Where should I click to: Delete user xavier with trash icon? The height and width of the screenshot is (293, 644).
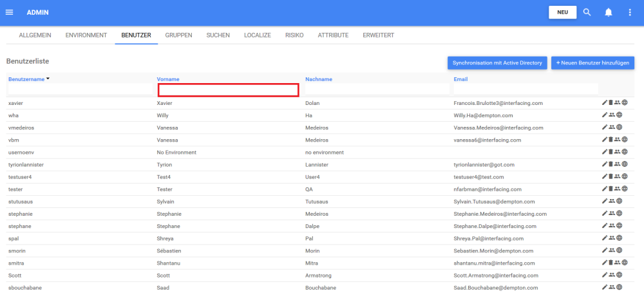click(611, 103)
